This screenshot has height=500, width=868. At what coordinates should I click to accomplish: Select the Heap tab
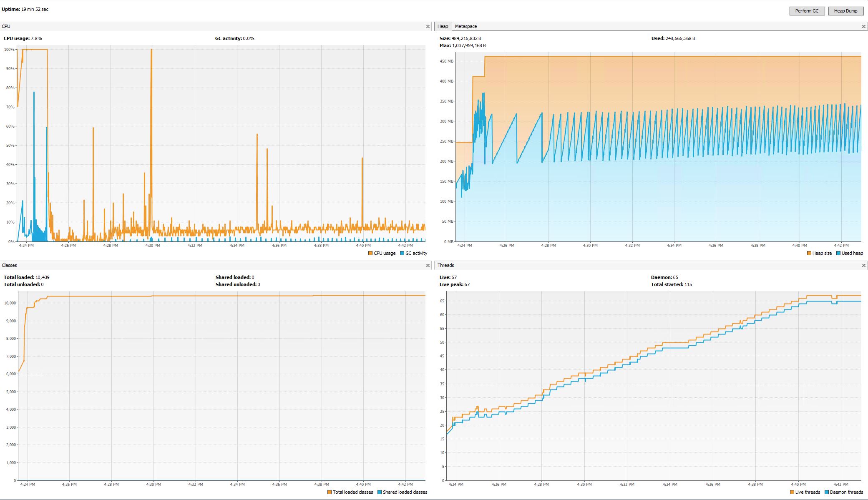(443, 26)
